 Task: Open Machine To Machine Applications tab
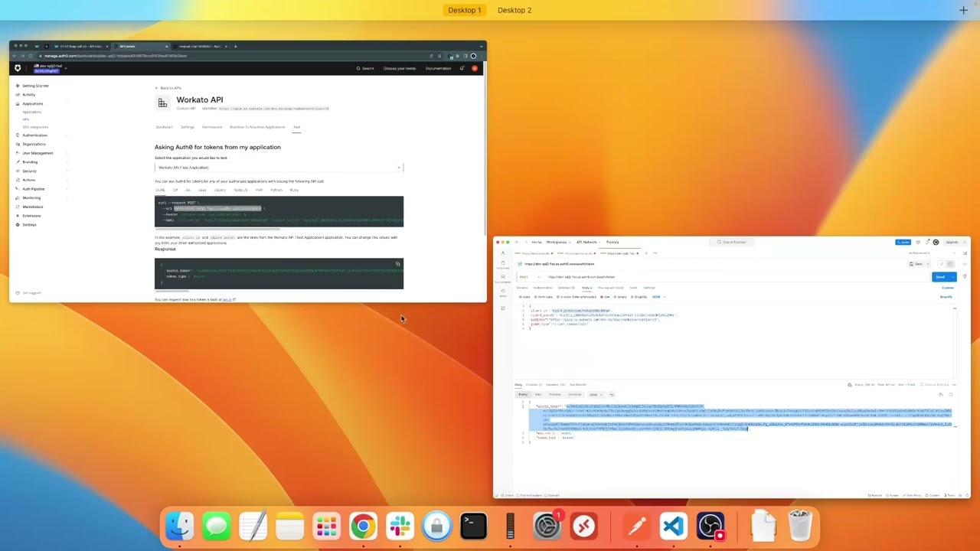(x=257, y=127)
